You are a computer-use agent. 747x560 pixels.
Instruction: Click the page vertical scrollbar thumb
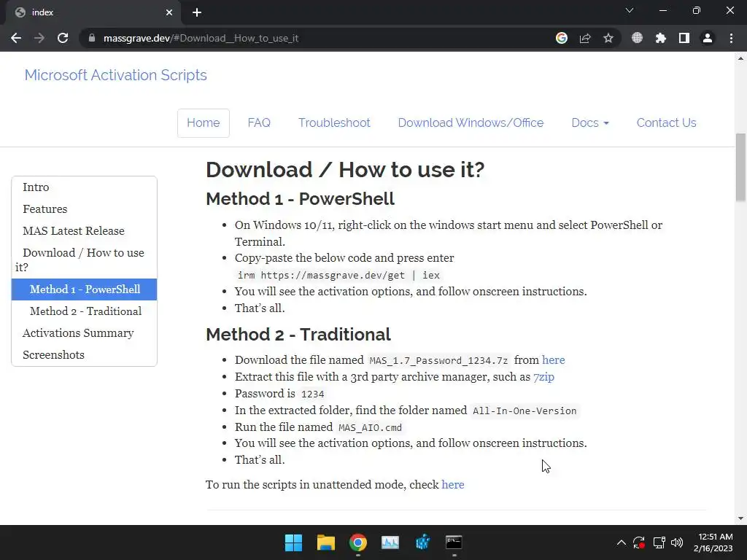(x=741, y=168)
